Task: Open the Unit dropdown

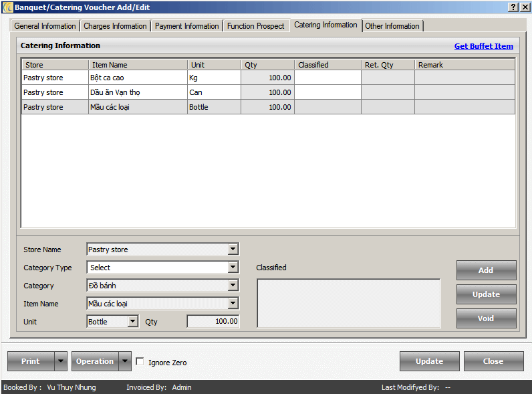Action: (132, 322)
